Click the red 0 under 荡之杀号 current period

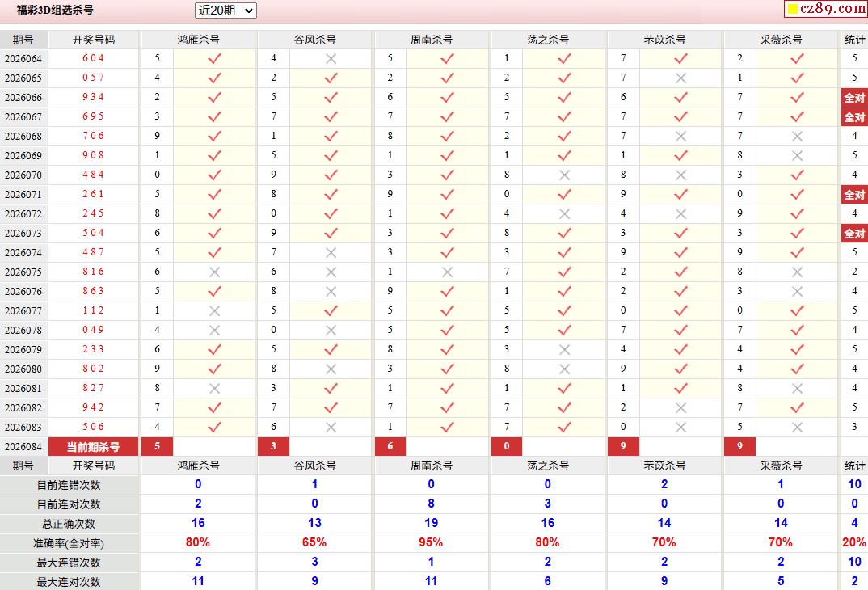[x=507, y=446]
